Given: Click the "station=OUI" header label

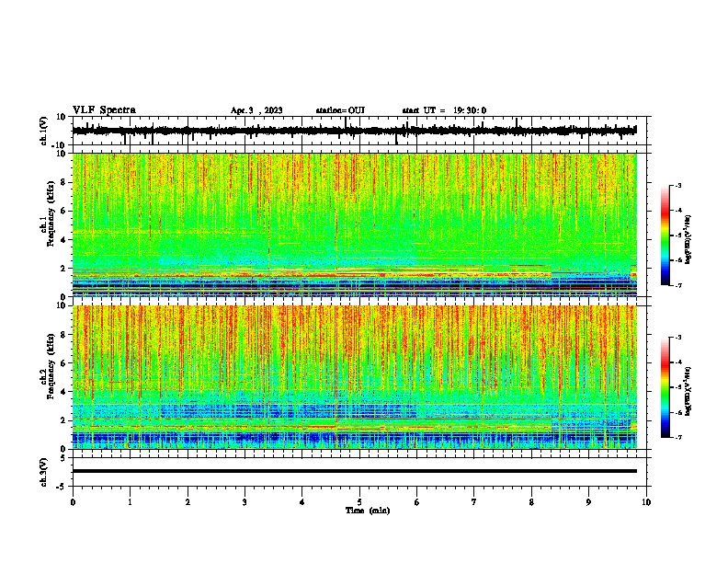Looking at the screenshot, I should point(340,110).
